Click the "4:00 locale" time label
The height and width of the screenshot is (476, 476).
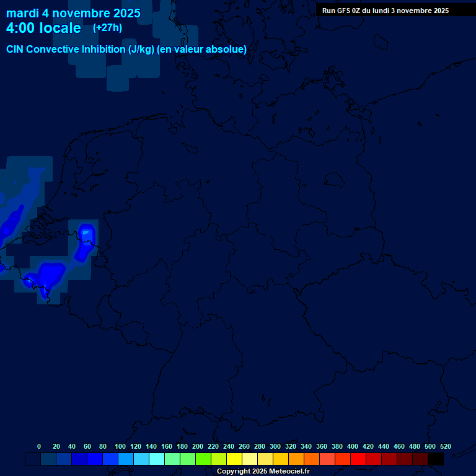point(43,28)
